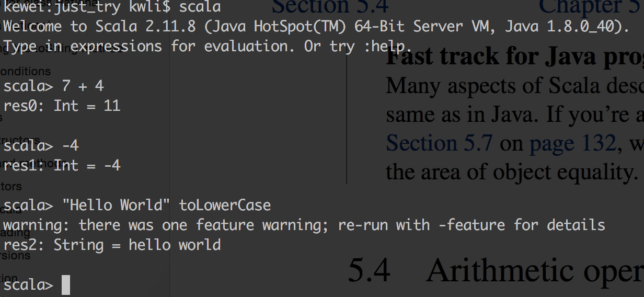Click the Chapter 5 page header
This screenshot has height=297, width=644.
click(x=591, y=6)
